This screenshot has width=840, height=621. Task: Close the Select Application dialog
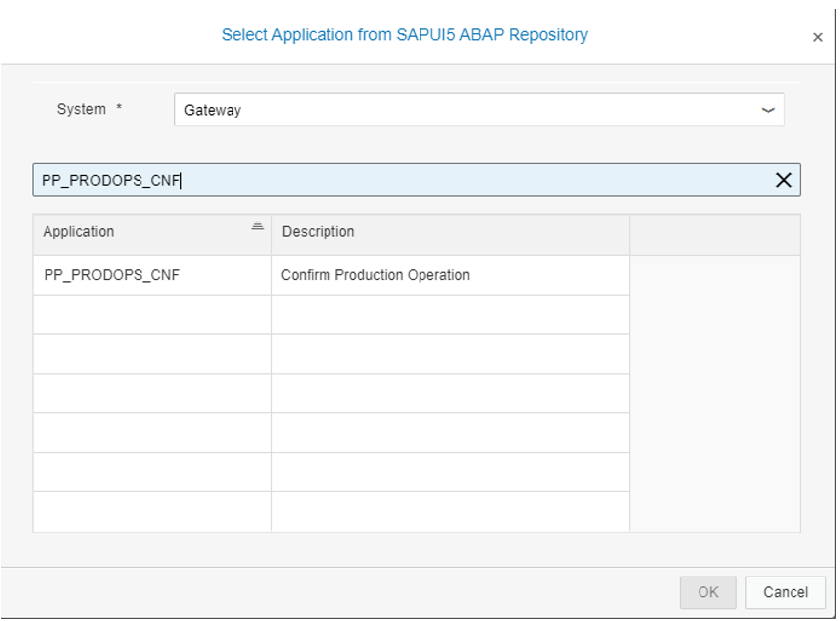click(817, 37)
